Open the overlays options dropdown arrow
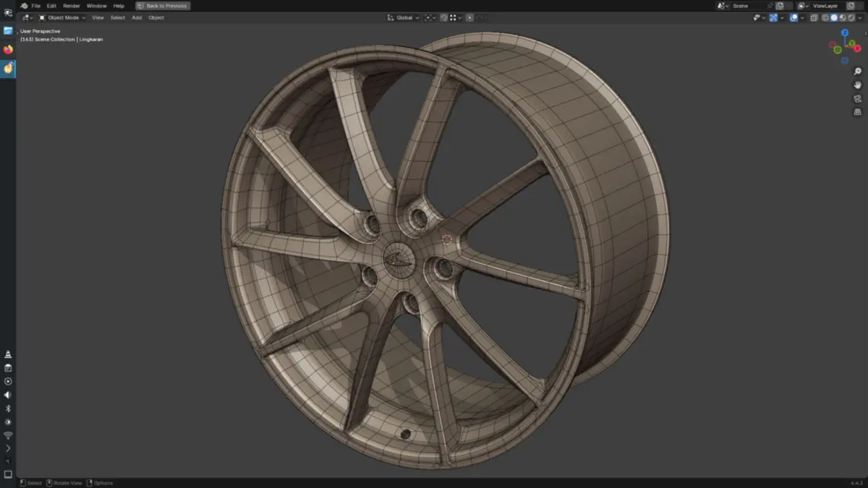 [x=803, y=17]
